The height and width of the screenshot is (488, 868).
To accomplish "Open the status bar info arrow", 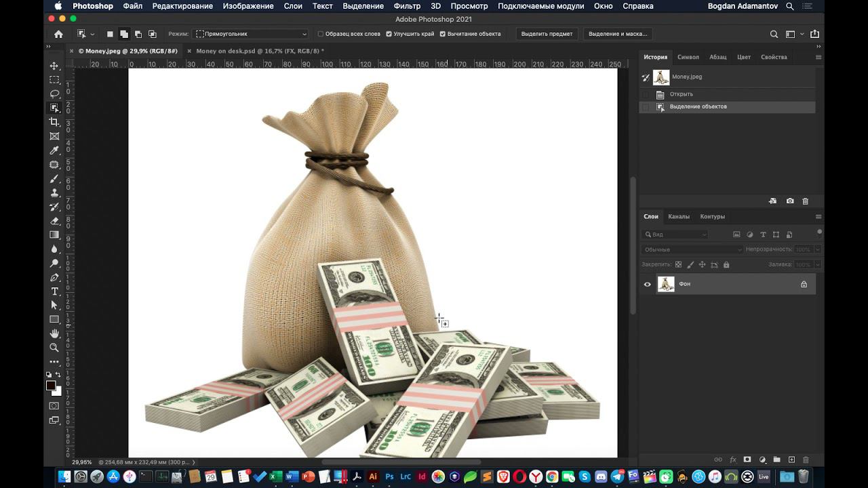I will coord(193,462).
